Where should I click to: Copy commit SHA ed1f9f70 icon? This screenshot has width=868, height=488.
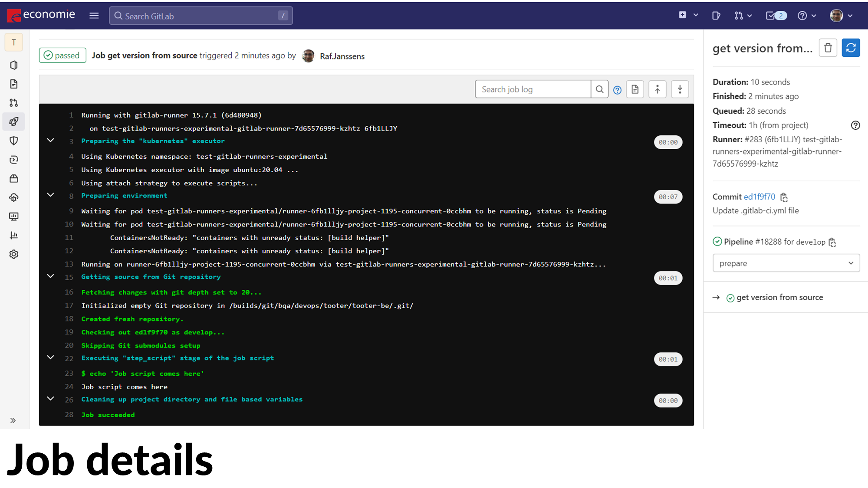[x=784, y=197]
